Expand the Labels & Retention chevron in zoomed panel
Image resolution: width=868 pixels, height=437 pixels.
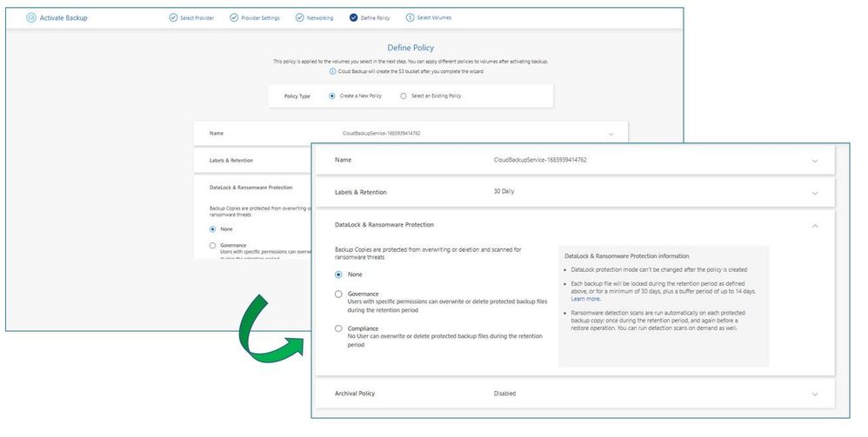[815, 194]
